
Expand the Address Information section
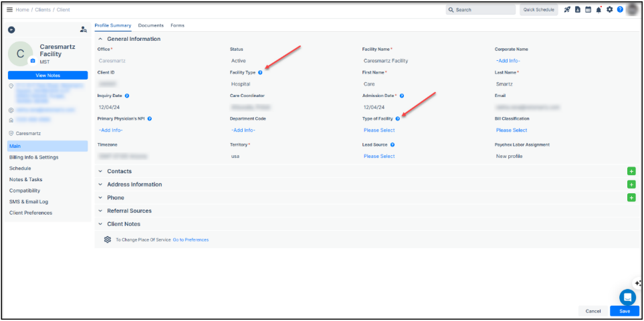point(134,185)
